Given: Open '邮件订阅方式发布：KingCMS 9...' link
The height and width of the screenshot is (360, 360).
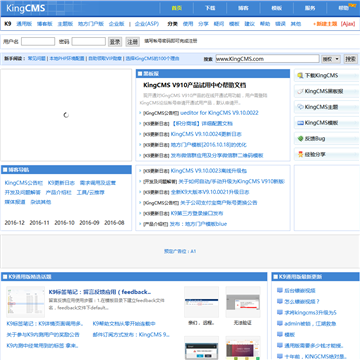Looking at the screenshot, I should point(131,334).
